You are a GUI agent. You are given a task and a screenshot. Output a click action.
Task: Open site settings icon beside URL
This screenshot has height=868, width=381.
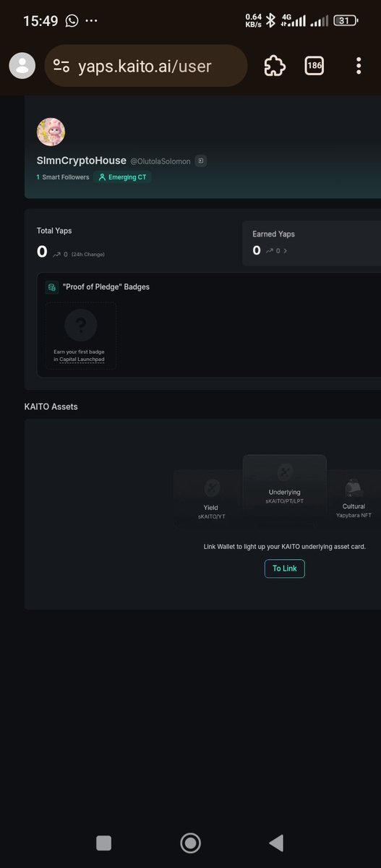pyautogui.click(x=62, y=67)
